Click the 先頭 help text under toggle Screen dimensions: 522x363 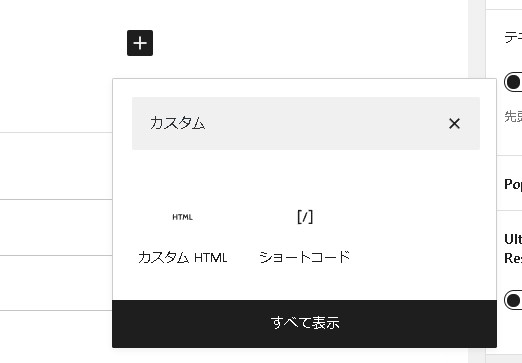point(513,117)
